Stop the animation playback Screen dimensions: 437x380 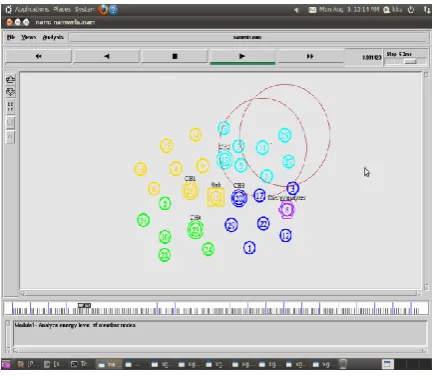(175, 56)
